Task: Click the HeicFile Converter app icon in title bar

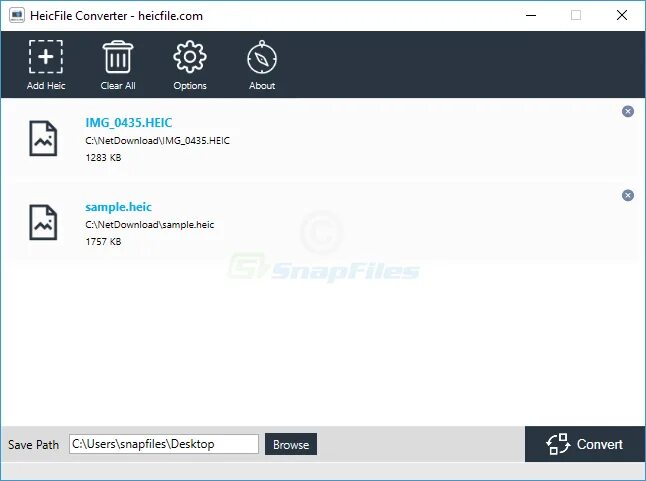Action: point(16,16)
